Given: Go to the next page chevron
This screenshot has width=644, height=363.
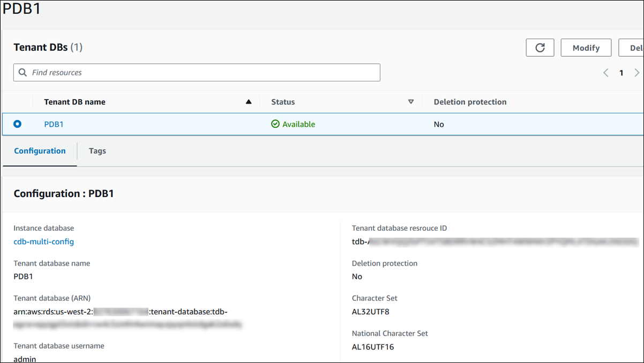Looking at the screenshot, I should [636, 72].
